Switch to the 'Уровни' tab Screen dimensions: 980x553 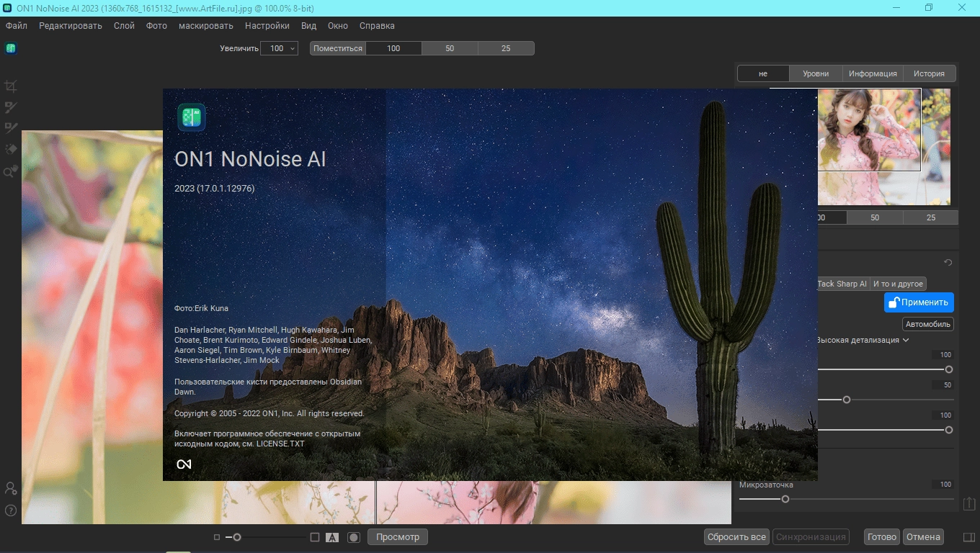pos(816,73)
